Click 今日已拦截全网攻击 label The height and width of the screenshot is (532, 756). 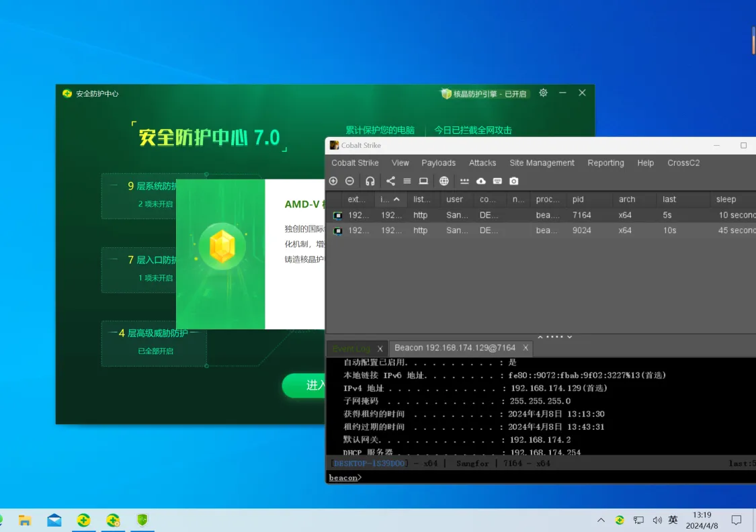coord(473,130)
